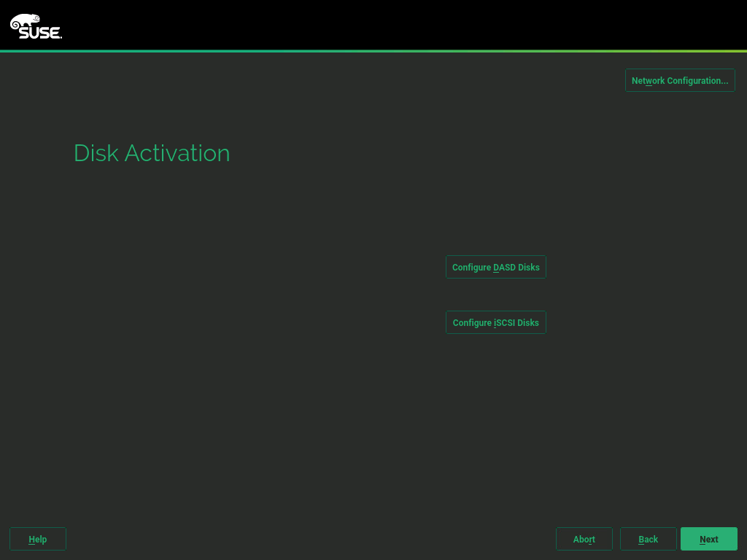
Task: Launch the DASD disk configuration
Action: click(x=495, y=267)
